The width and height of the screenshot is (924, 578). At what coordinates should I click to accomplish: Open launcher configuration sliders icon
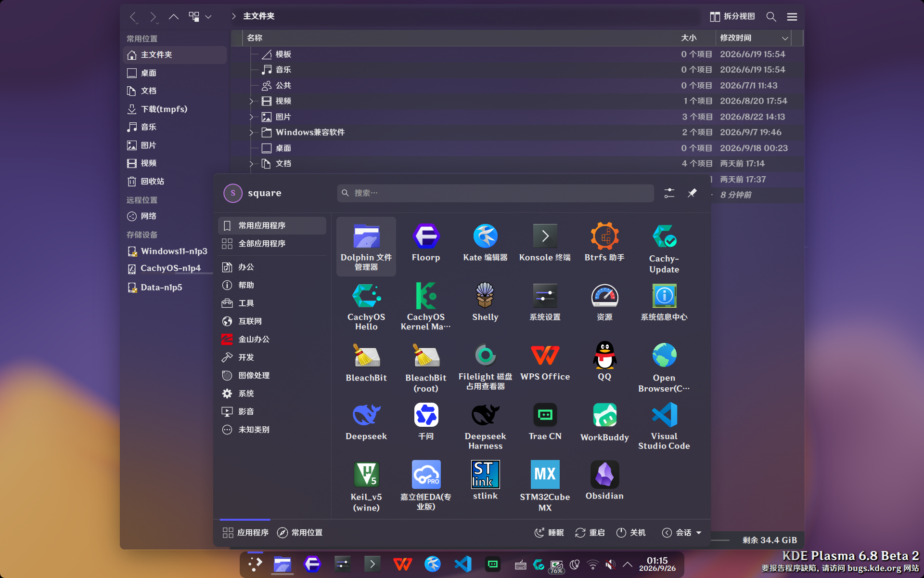coord(669,193)
